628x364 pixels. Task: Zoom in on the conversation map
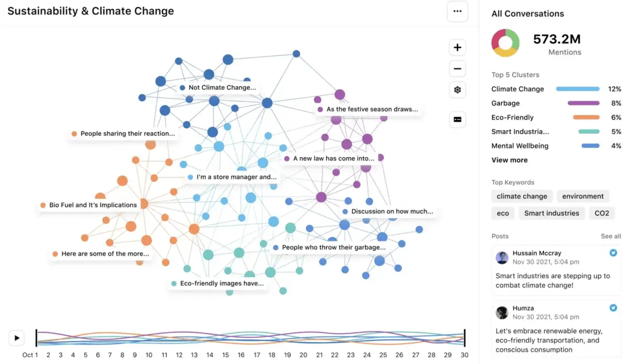[x=457, y=47]
